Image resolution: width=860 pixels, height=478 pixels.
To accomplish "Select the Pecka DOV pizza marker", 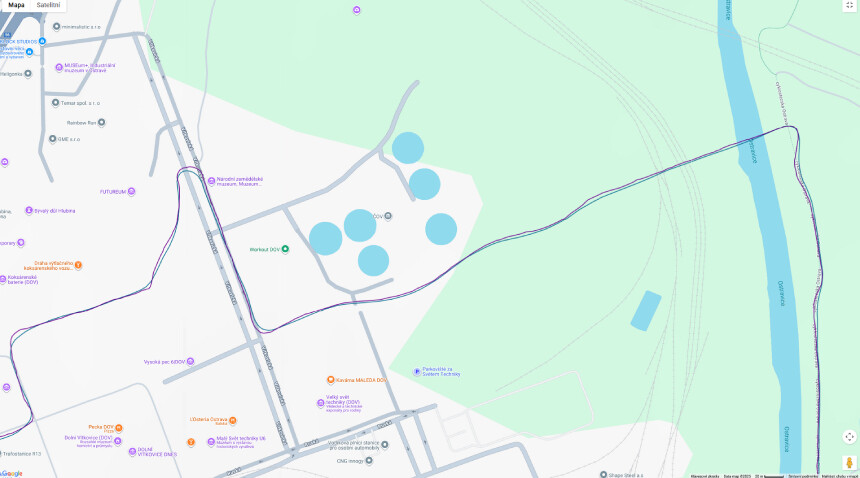I will point(118,428).
